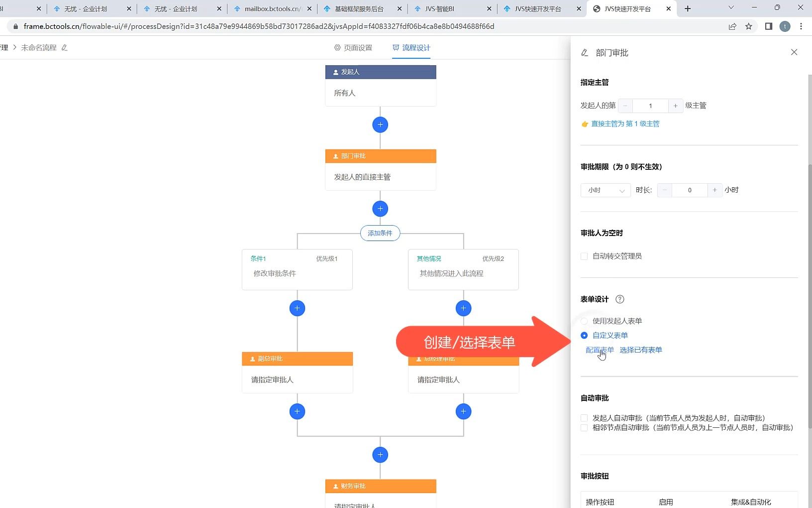This screenshot has width=812, height=508.
Task: Check 相邻节点自动审批 option
Action: (x=584, y=428)
